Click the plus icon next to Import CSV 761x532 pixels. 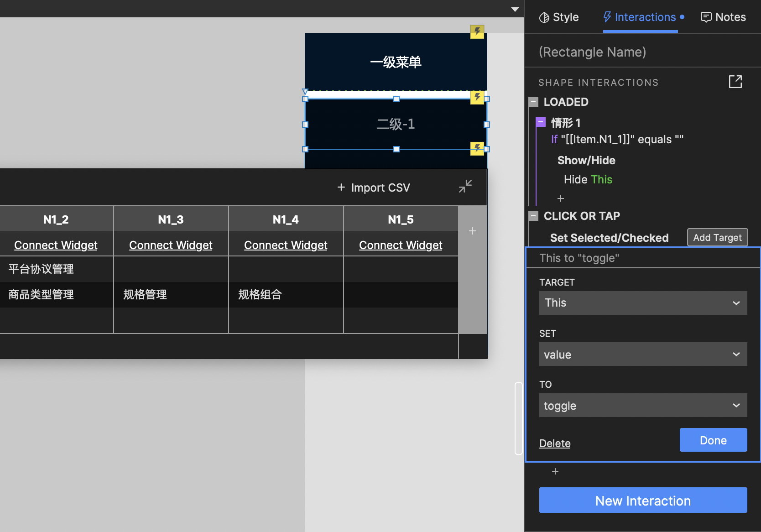click(341, 187)
